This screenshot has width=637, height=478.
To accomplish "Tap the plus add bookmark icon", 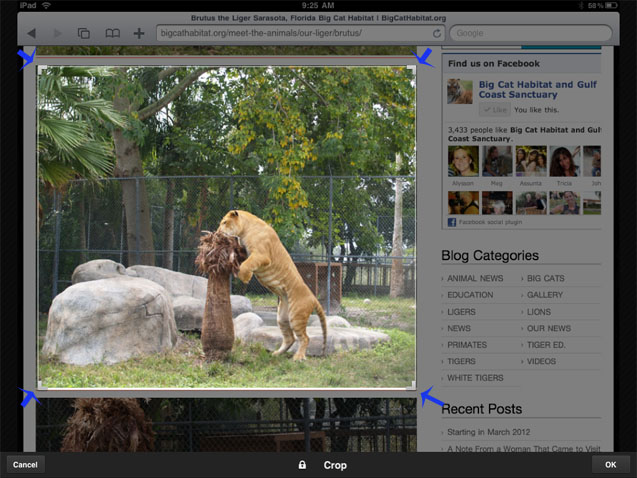I will 139,33.
